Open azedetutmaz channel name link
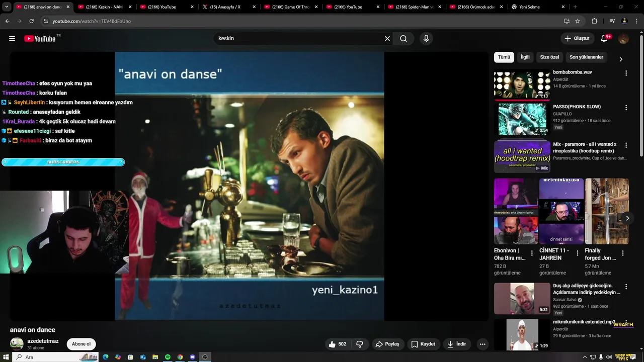The width and height of the screenshot is (644, 362). tap(43, 341)
